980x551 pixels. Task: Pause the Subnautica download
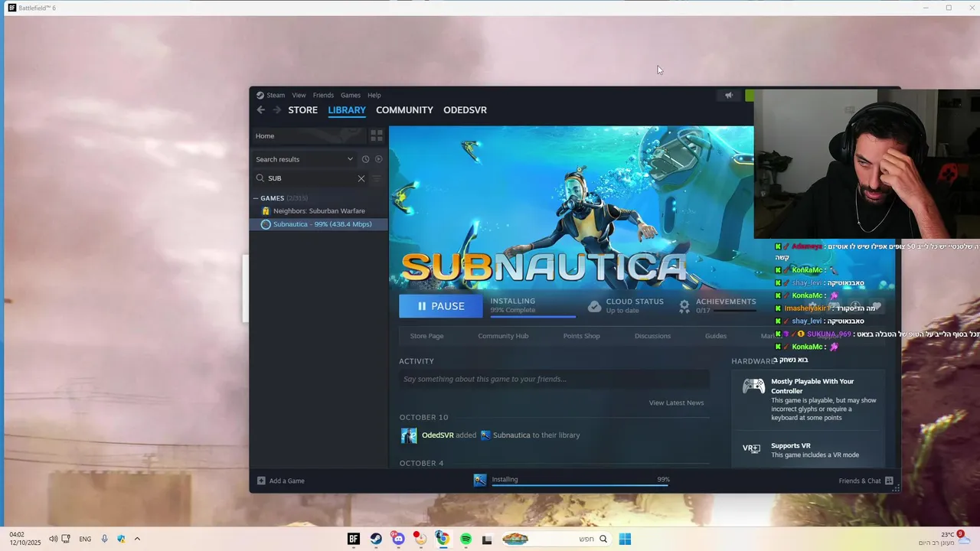441,306
